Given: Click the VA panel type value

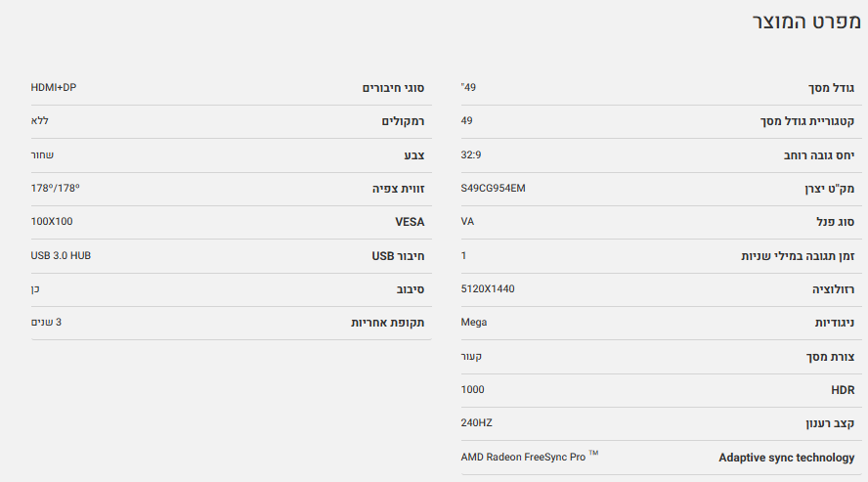Looking at the screenshot, I should coord(467,221).
